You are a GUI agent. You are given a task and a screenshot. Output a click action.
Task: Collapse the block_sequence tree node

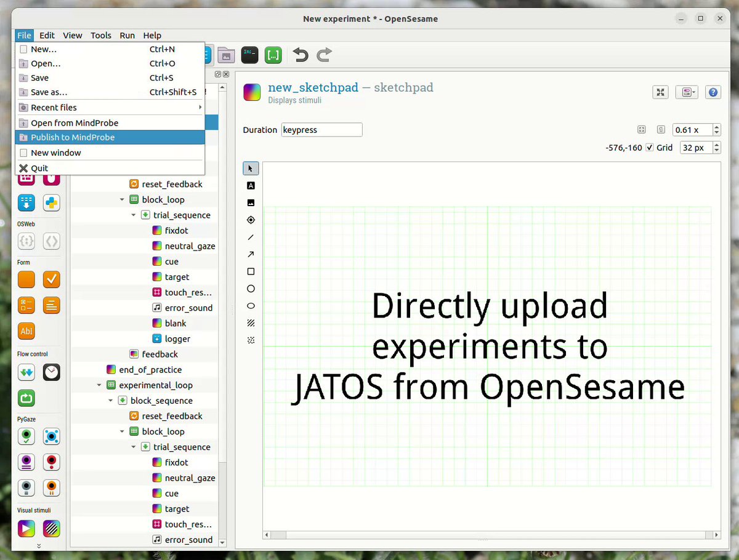tap(111, 401)
